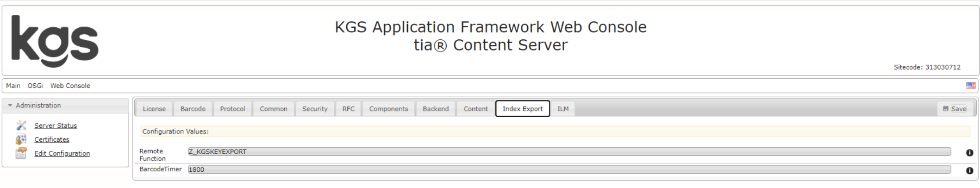Click the BarcodeTimer input field
Image resolution: width=980 pixels, height=188 pixels.
(569, 169)
